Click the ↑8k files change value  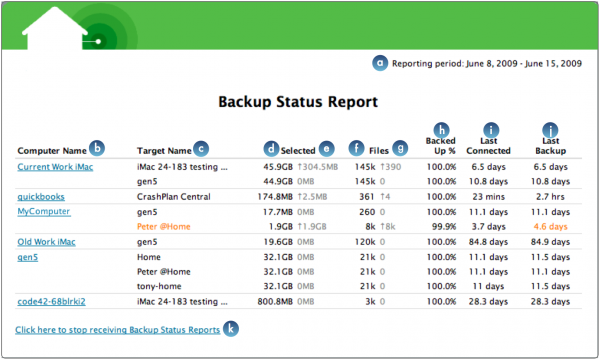pos(388,226)
